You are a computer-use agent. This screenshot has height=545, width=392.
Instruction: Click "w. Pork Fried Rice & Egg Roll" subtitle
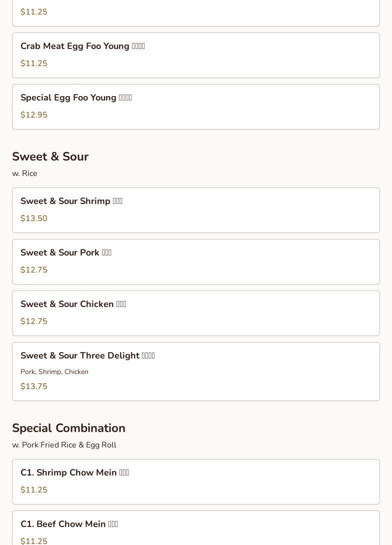(x=64, y=445)
